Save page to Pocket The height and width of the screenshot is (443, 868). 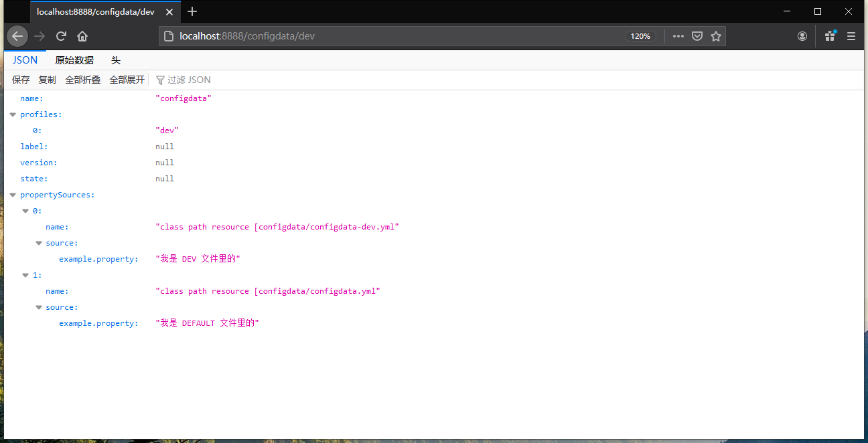click(697, 36)
